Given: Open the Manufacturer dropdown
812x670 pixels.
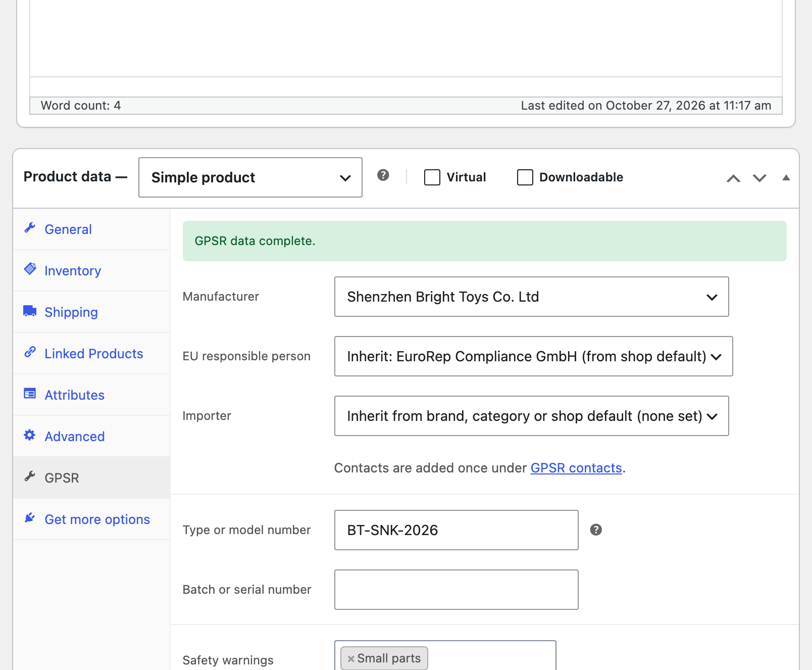Looking at the screenshot, I should coord(532,297).
